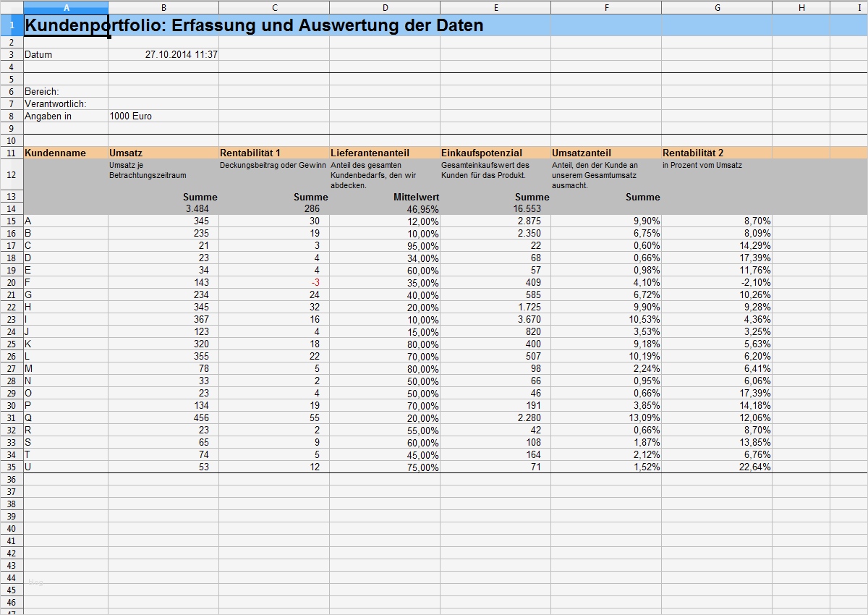This screenshot has height=615, width=868.
Task: Select Lieferantenanteil '55,00%' for customer R
Action: pos(385,430)
